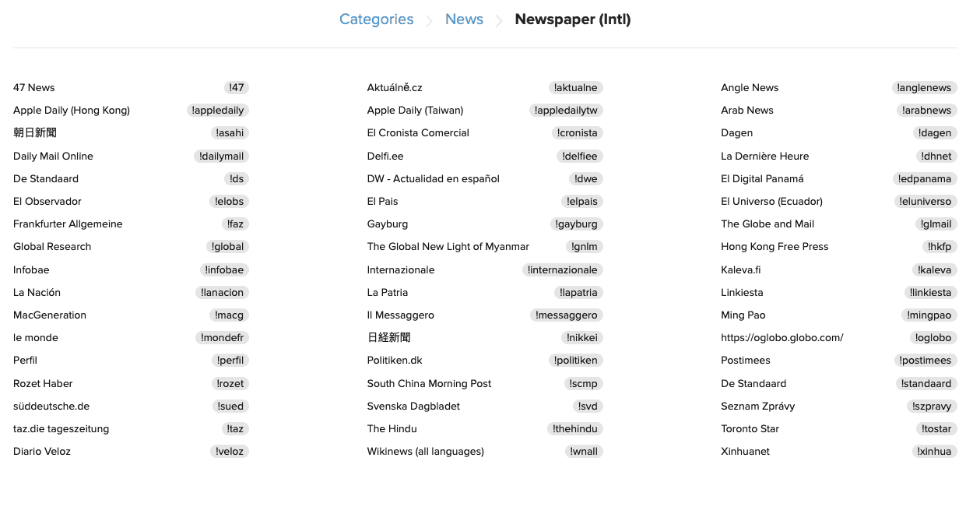The height and width of the screenshot is (507, 980).
Task: Open the Wikinews (all languages) entry
Action: click(426, 452)
